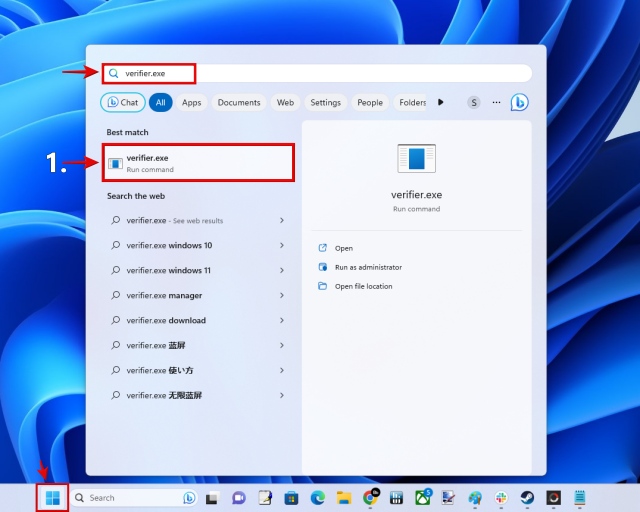Click the magnifier icon in the search box
Viewport: 640px width, 512px height.
pos(113,73)
